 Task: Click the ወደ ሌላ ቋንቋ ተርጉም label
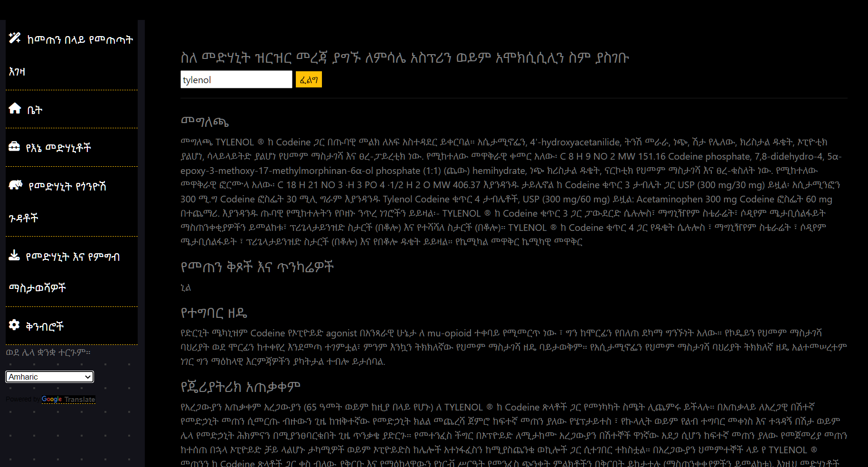click(x=48, y=353)
